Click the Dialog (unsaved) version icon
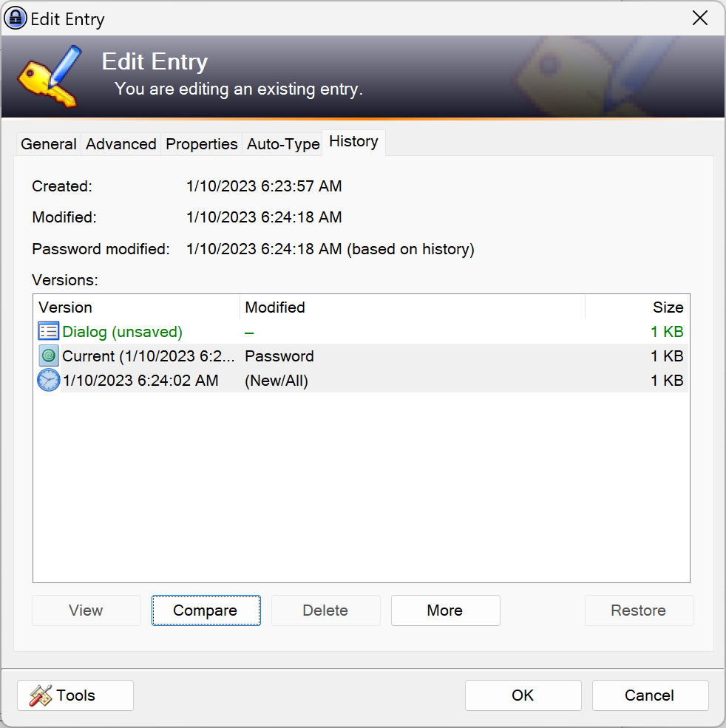Viewport: 726px width, 728px height. pyautogui.click(x=48, y=331)
